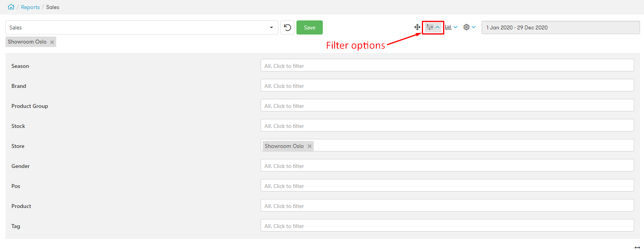
Task: Open the settings gear menu
Action: pos(466,27)
